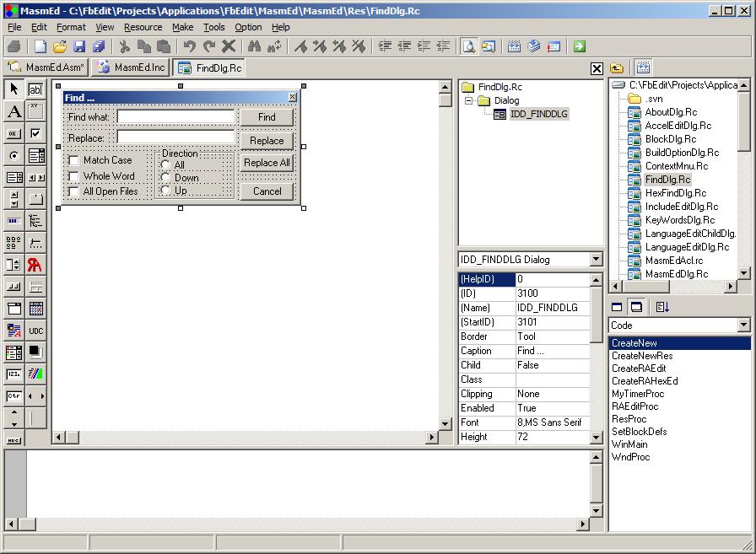
Task: Open the Resource menu
Action: click(x=143, y=27)
